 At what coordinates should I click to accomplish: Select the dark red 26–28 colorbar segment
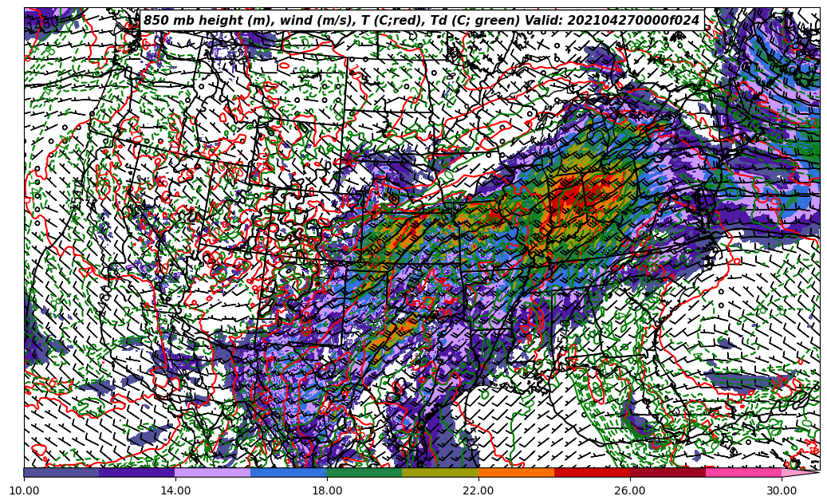pyautogui.click(x=668, y=472)
